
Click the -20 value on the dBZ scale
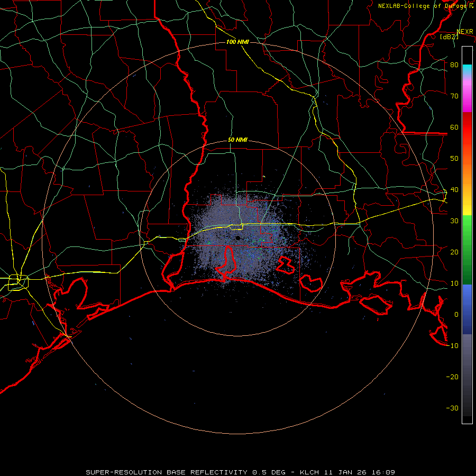click(452, 377)
